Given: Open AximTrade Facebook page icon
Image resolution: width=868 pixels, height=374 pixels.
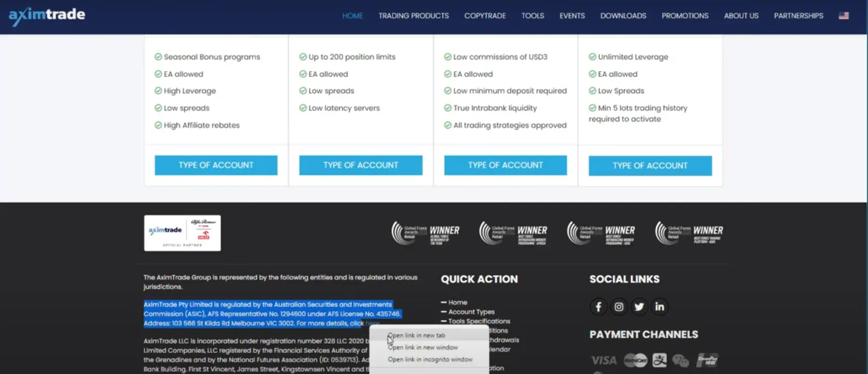Looking at the screenshot, I should 598,307.
